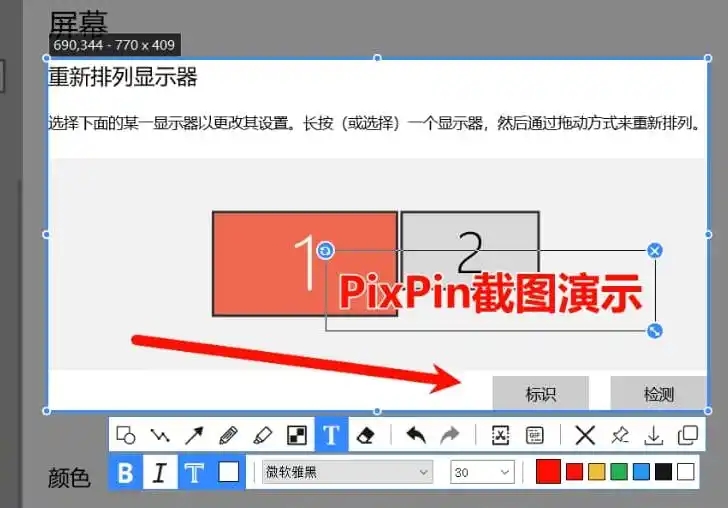Toggle text outline stroke style
Image resolution: width=728 pixels, height=508 pixels.
click(194, 473)
